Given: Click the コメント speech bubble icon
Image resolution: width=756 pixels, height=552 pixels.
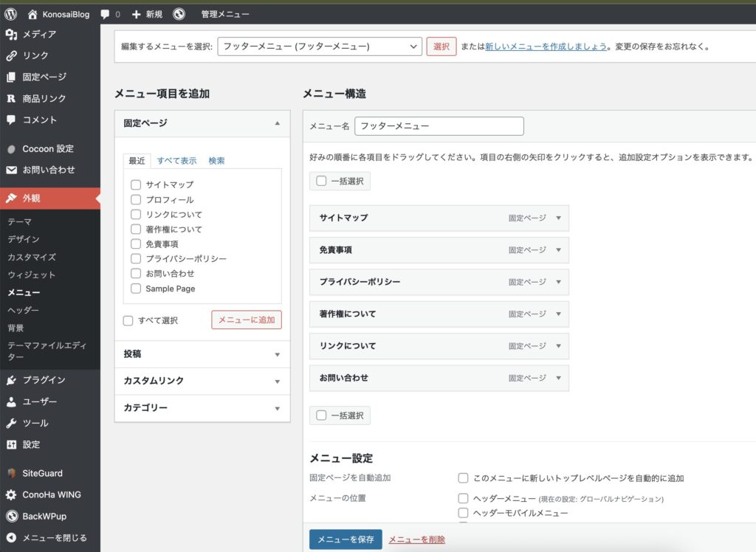Looking at the screenshot, I should [x=11, y=120].
